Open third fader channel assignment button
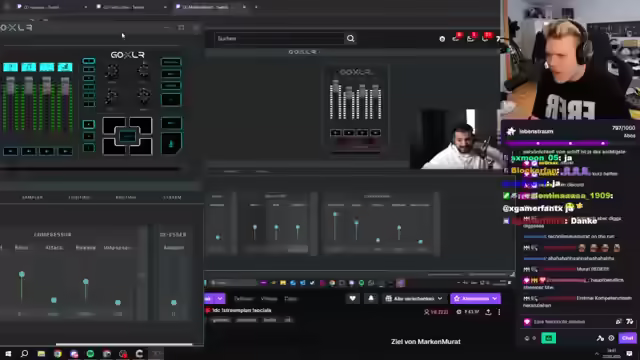This screenshot has width=640, height=360. coord(47,67)
